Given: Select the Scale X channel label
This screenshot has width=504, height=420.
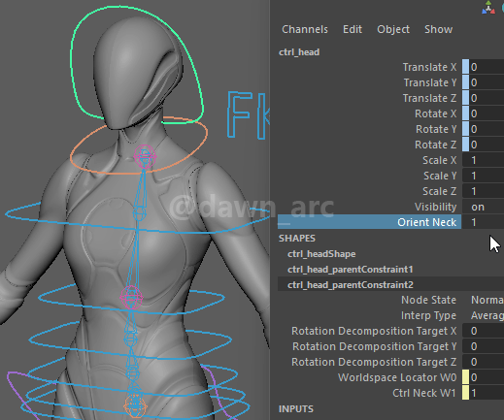Looking at the screenshot, I should click(x=439, y=160).
